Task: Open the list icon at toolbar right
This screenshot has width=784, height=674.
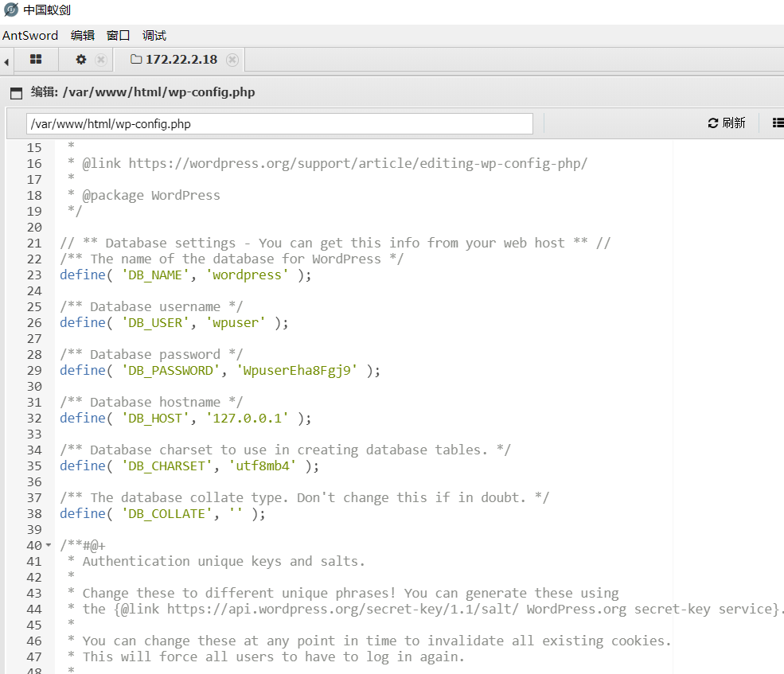Action: [x=778, y=123]
